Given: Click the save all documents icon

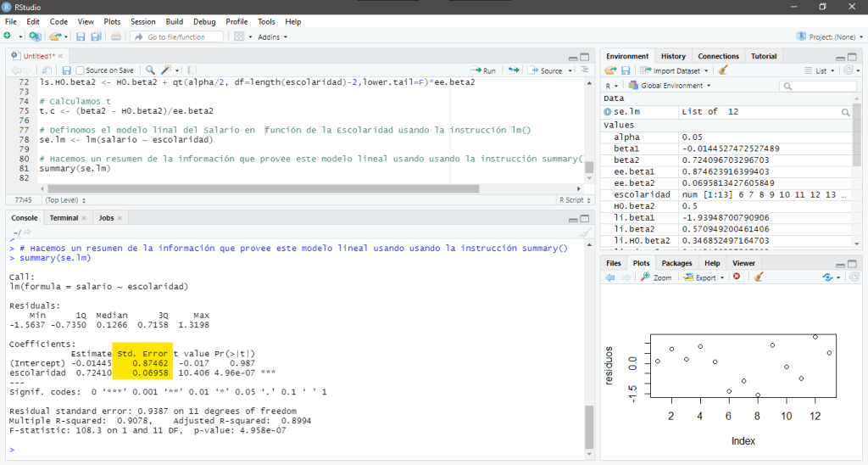Looking at the screenshot, I should (x=96, y=36).
